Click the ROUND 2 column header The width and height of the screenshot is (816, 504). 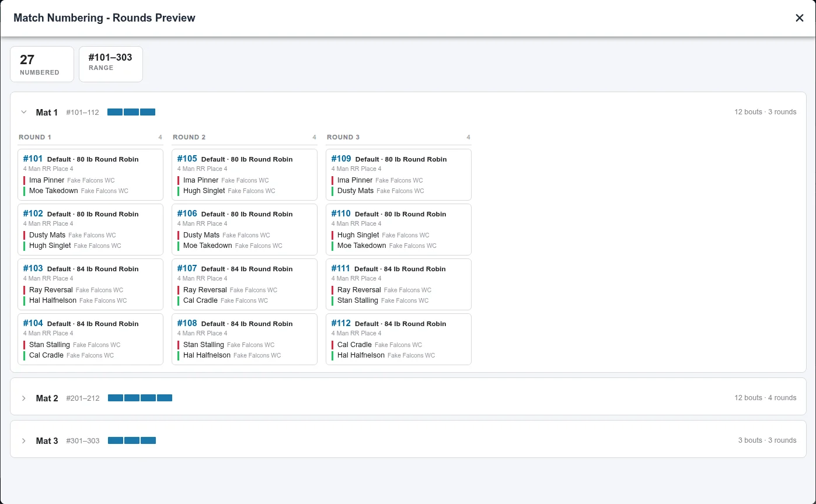[245, 138]
